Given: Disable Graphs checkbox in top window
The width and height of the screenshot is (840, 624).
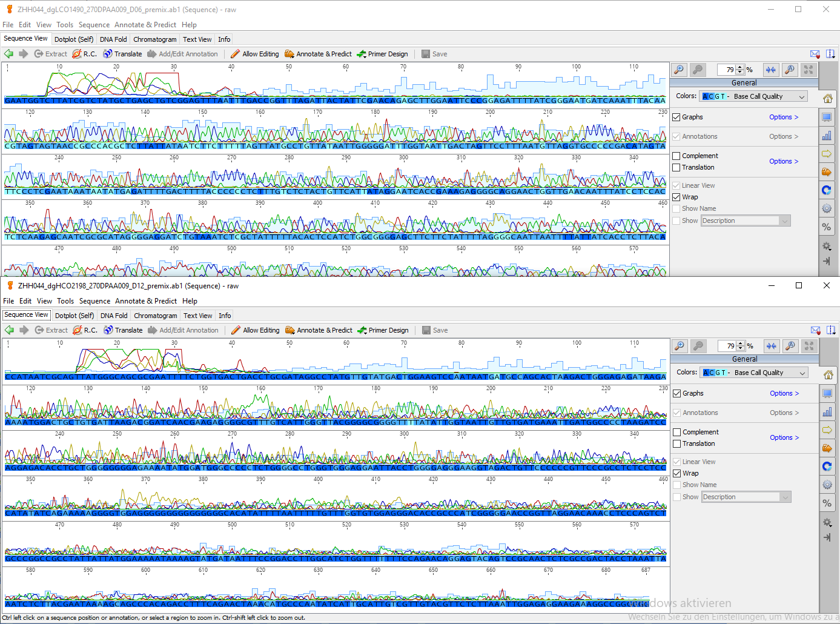Looking at the screenshot, I should click(x=676, y=118).
